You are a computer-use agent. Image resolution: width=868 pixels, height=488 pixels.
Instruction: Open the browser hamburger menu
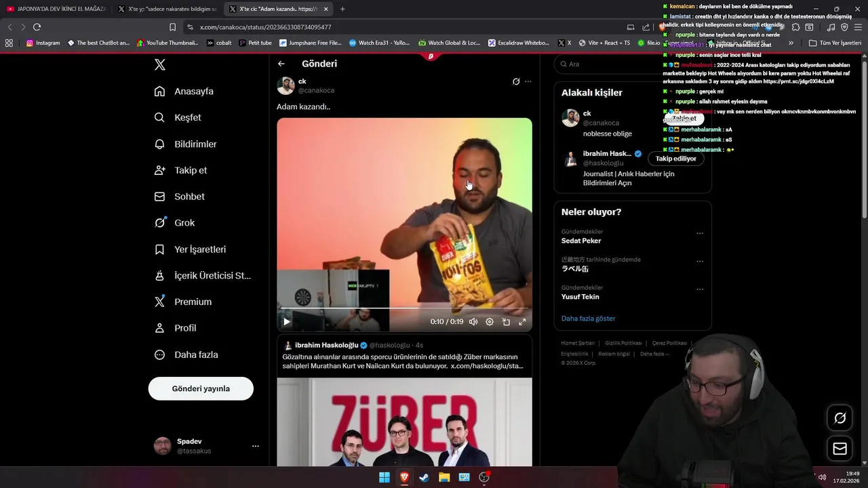[x=859, y=27]
